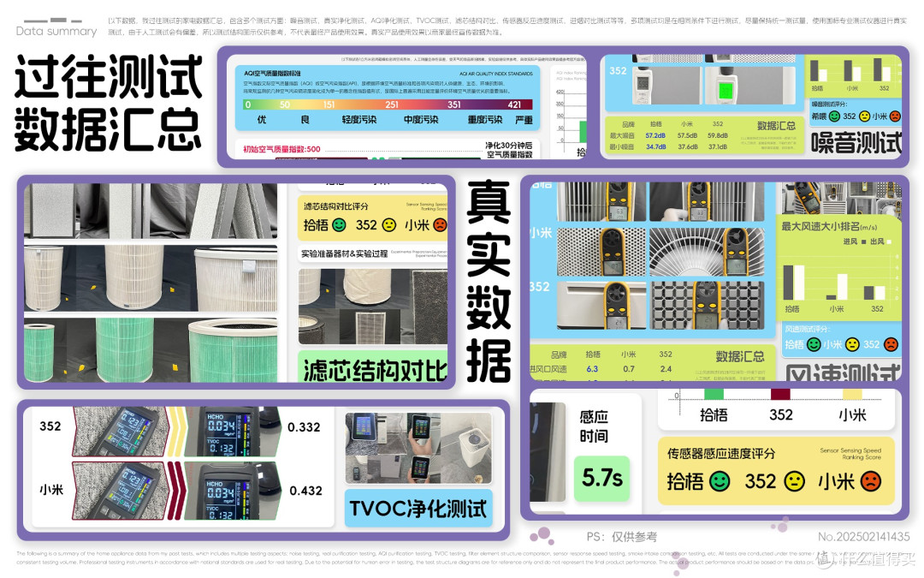
Task: Click the 实验准备器材&实验过程 label
Action: tap(344, 253)
